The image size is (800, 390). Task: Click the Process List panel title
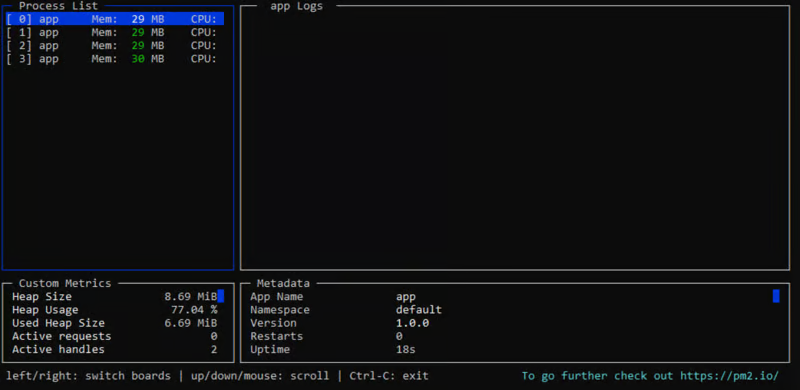pos(59,6)
